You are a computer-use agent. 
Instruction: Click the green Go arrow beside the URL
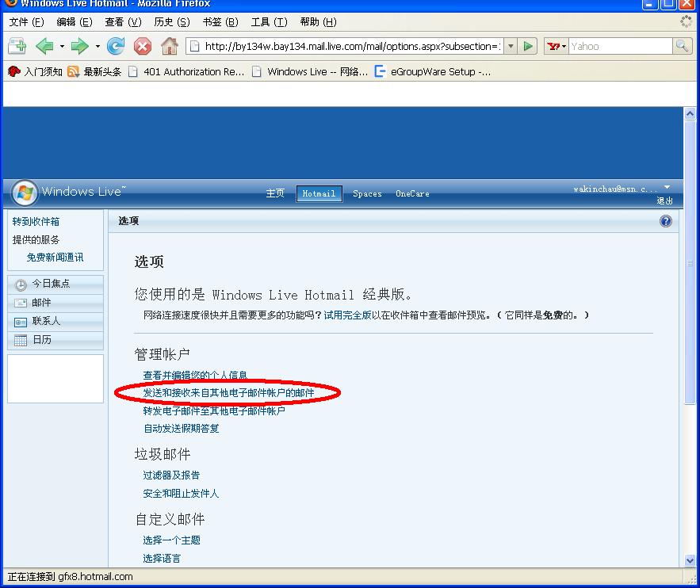528,46
